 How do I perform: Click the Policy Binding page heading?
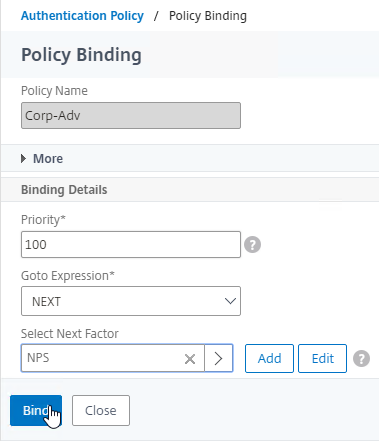[x=81, y=55]
